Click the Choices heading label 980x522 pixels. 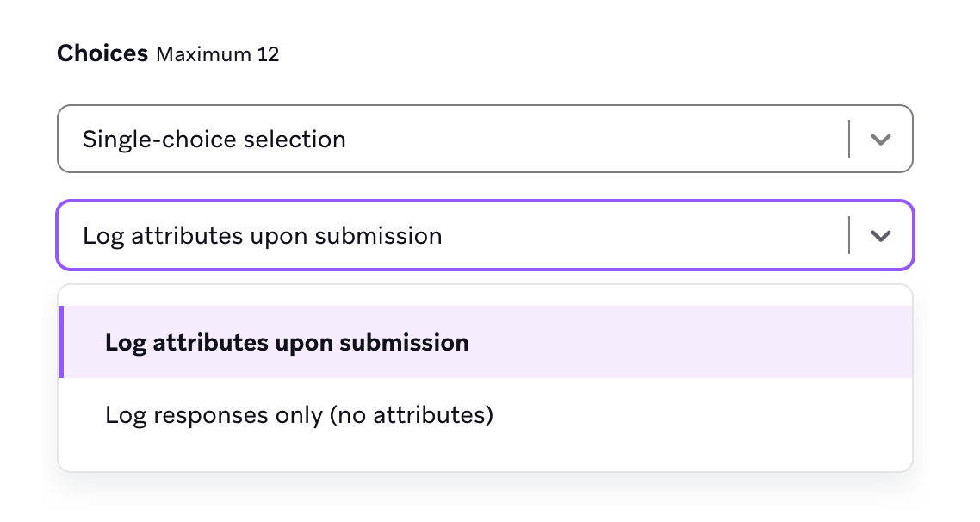(x=102, y=53)
